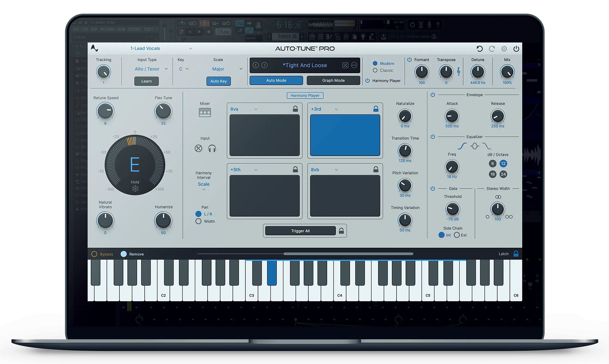Click the snowflake Hold icon on the pitch wheel
The width and height of the screenshot is (609, 364).
tap(135, 188)
